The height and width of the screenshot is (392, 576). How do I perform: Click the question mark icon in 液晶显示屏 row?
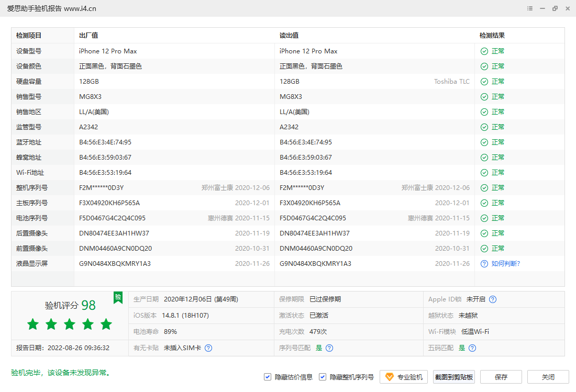(x=484, y=264)
